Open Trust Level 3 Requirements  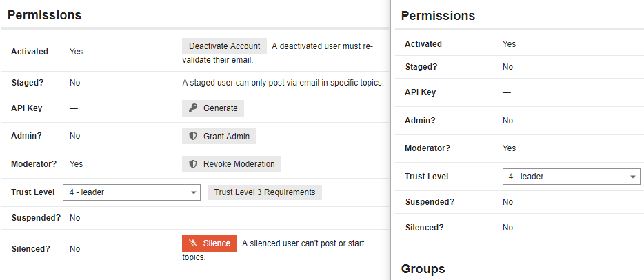coord(265,192)
